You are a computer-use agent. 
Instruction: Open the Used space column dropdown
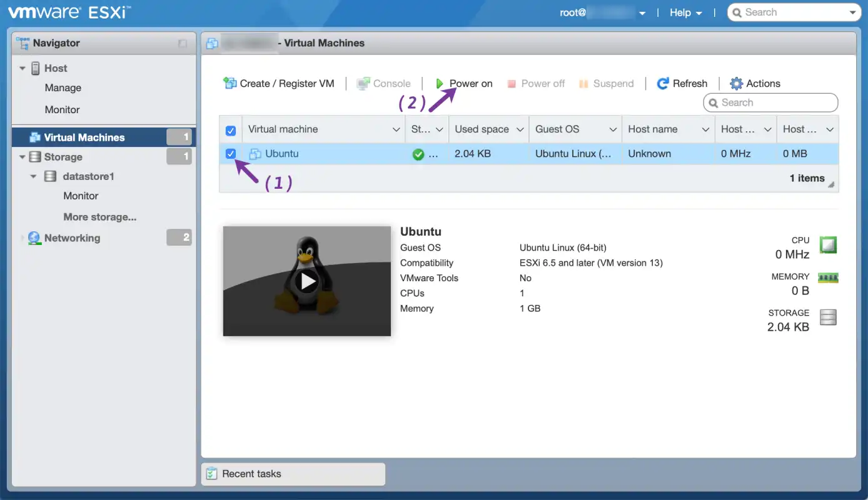pos(520,129)
